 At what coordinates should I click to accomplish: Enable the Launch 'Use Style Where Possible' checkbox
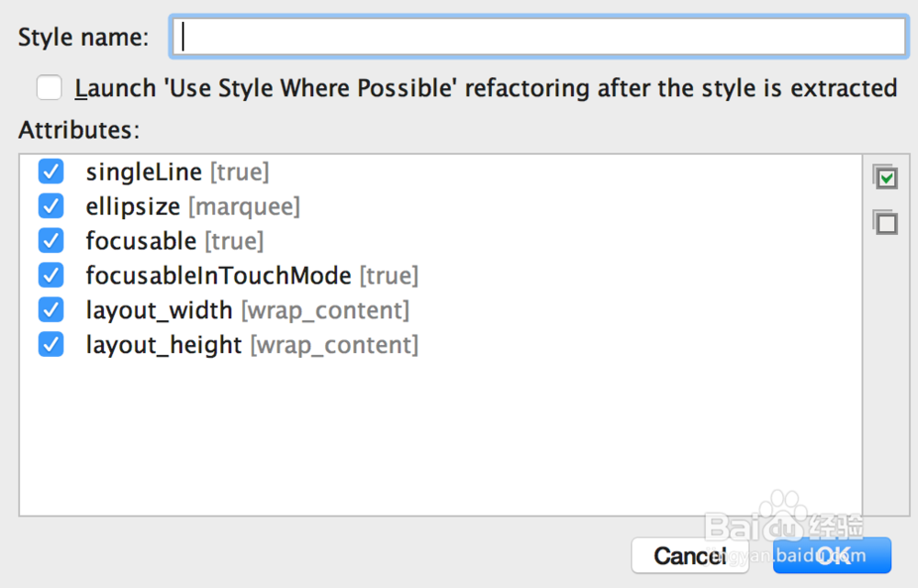[x=50, y=88]
